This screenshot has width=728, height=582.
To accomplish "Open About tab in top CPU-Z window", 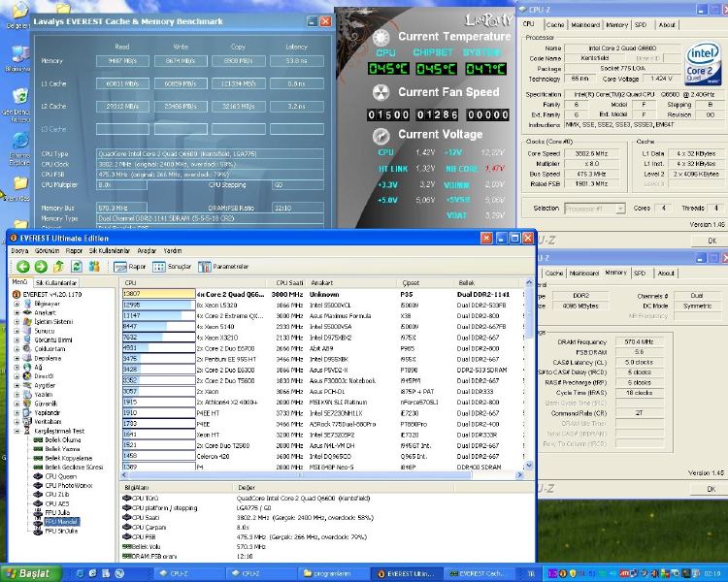I will tap(667, 24).
